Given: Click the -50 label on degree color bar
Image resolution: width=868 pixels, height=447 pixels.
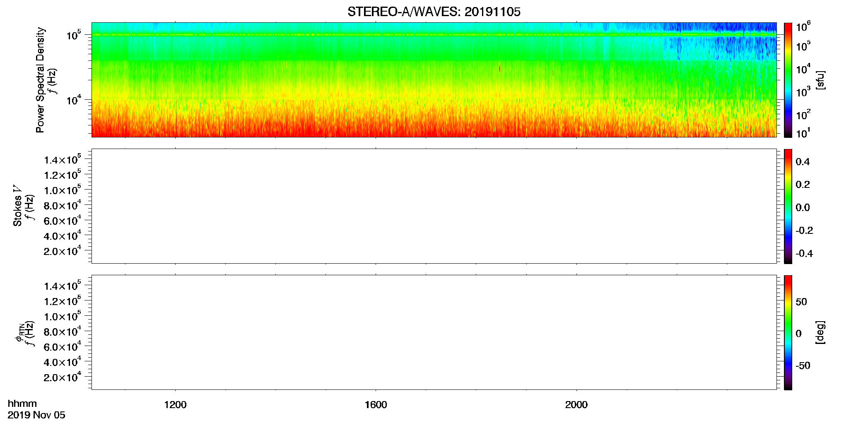Looking at the screenshot, I should click(803, 366).
